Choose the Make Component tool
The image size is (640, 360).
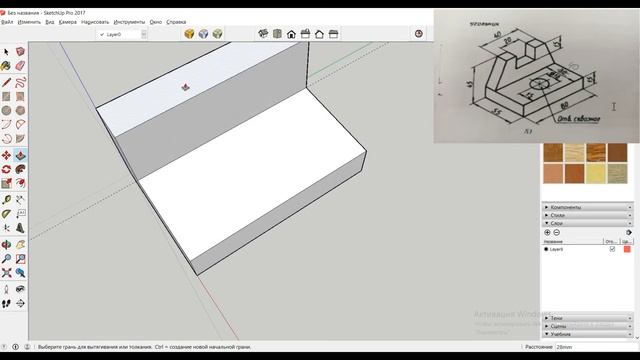pos(20,51)
